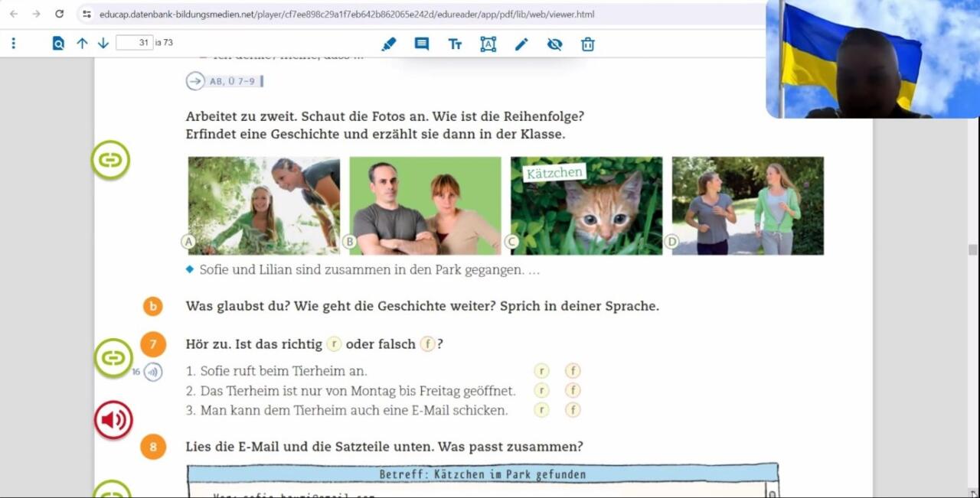
Task: Mark statement 3 about E-Mail as falsch
Action: pos(573,409)
